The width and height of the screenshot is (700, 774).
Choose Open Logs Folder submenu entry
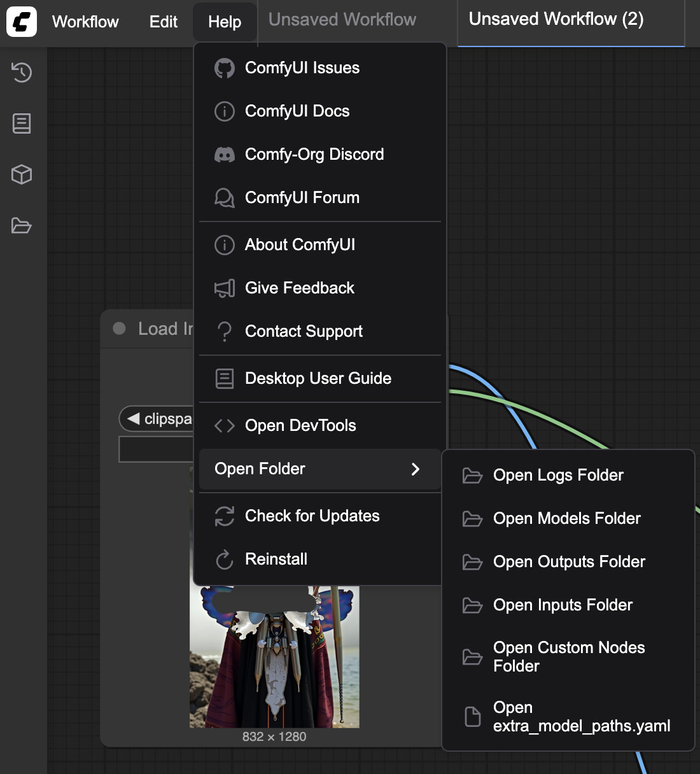568,475
